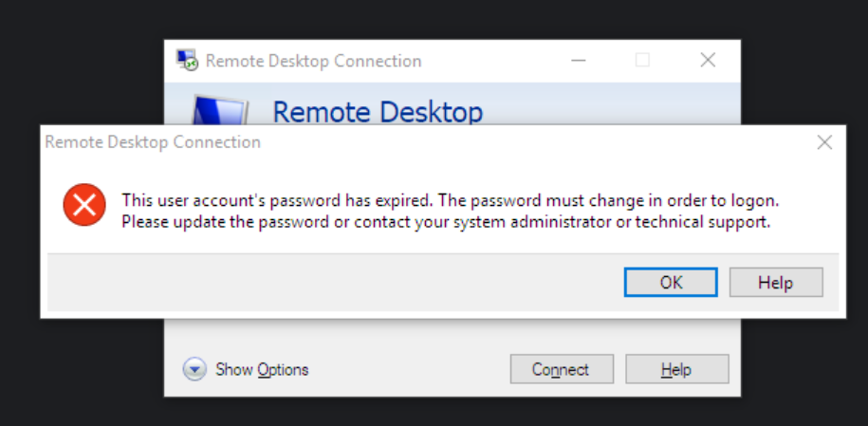Image resolution: width=868 pixels, height=426 pixels.
Task: Click the greyed-out maximize button
Action: pos(642,61)
